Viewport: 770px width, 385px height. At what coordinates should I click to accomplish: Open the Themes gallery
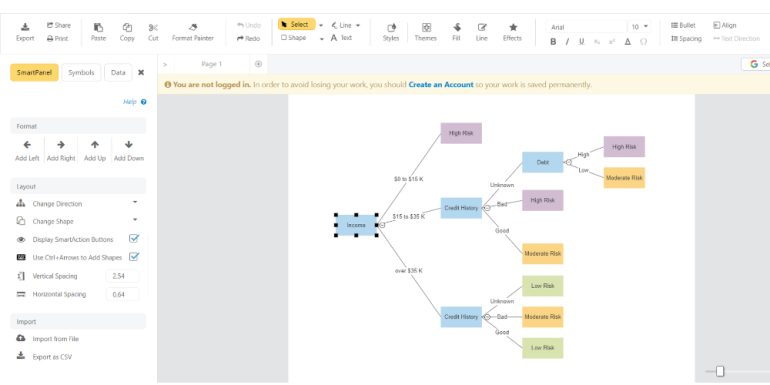[x=426, y=32]
